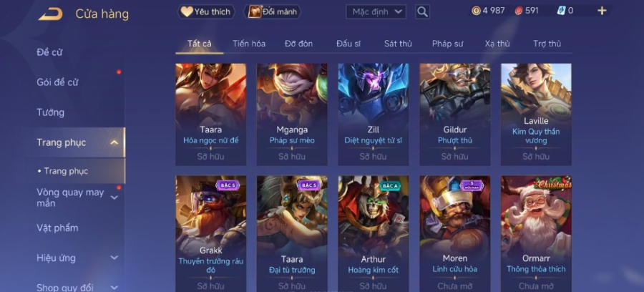
Task: Switch to the Pháp sư tab
Action: [448, 44]
